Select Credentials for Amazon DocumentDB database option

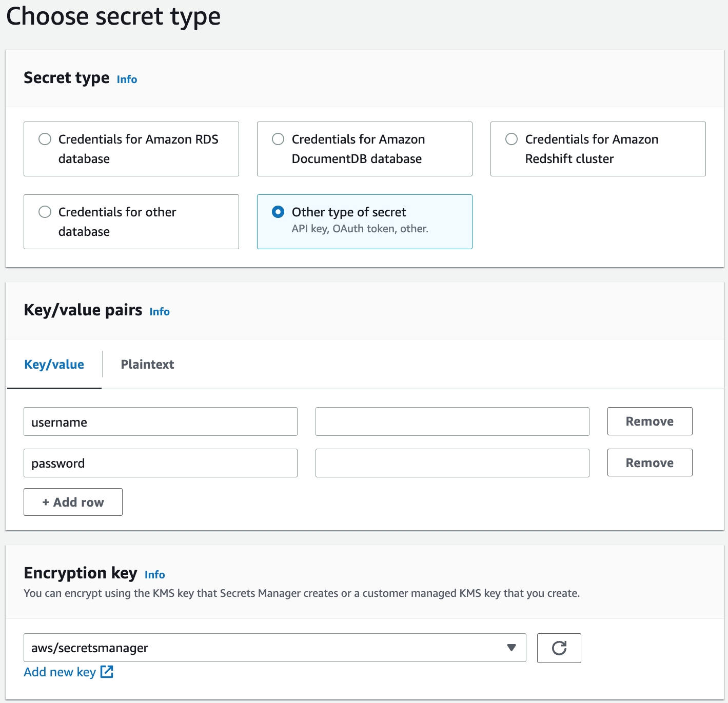click(x=278, y=139)
